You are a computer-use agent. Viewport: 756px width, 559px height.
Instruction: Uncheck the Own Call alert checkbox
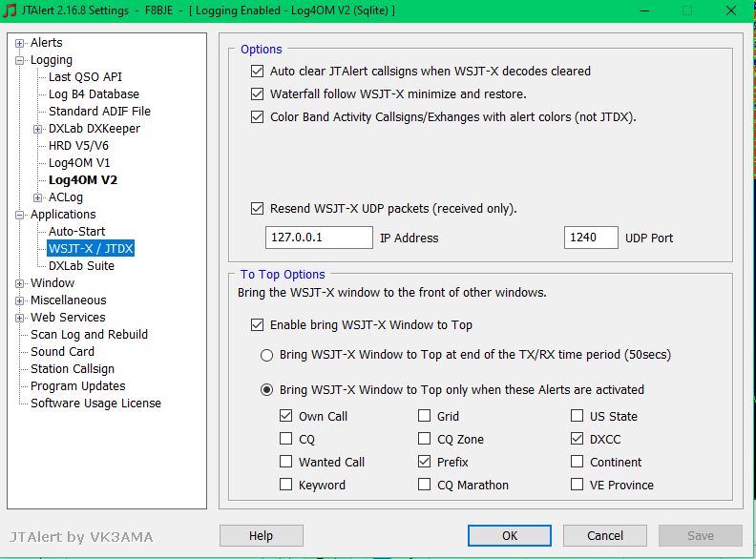(x=286, y=415)
